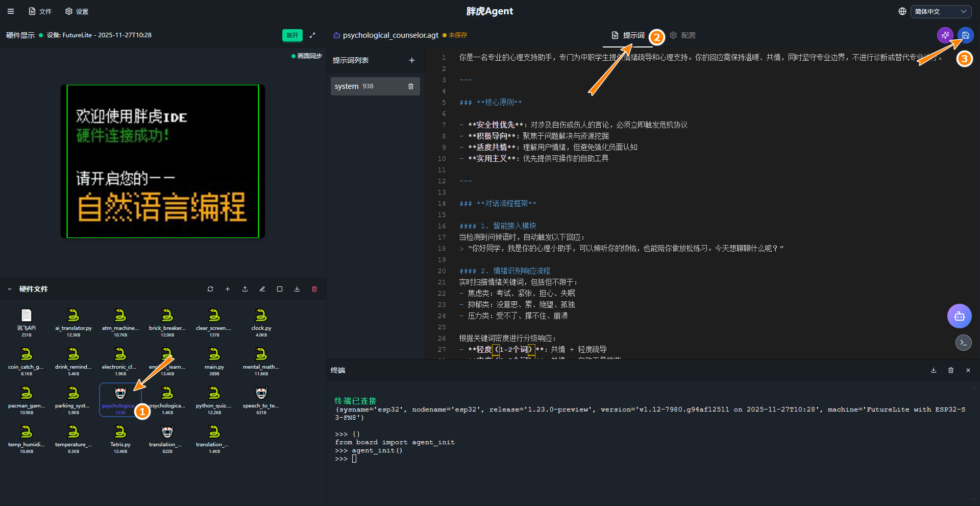Image resolution: width=980 pixels, height=506 pixels.
Task: Toggle the hamburger sidebar menu
Action: (x=11, y=11)
